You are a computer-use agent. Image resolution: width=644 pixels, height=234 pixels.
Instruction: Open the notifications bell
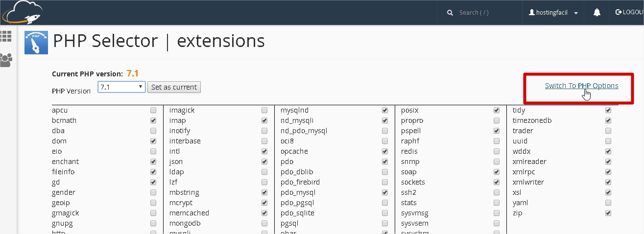(x=596, y=13)
